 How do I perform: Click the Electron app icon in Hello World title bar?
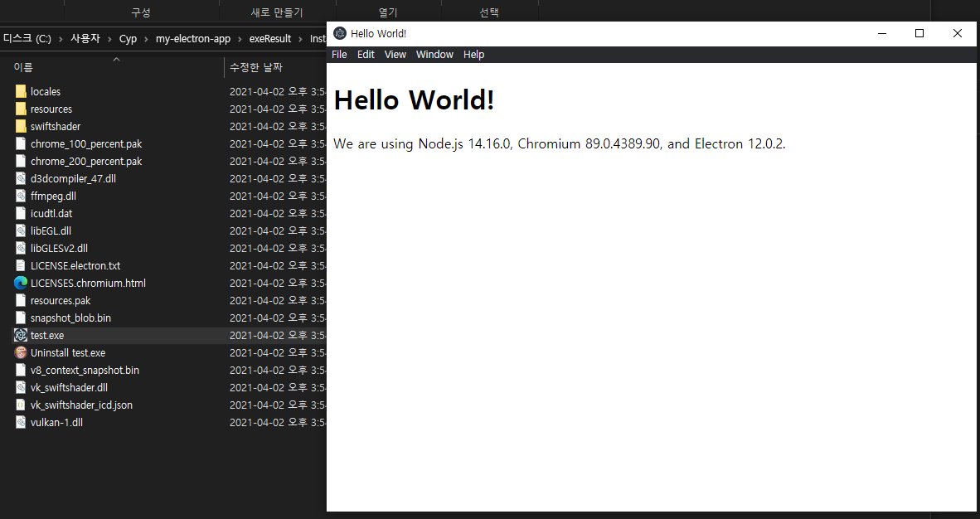pyautogui.click(x=340, y=33)
